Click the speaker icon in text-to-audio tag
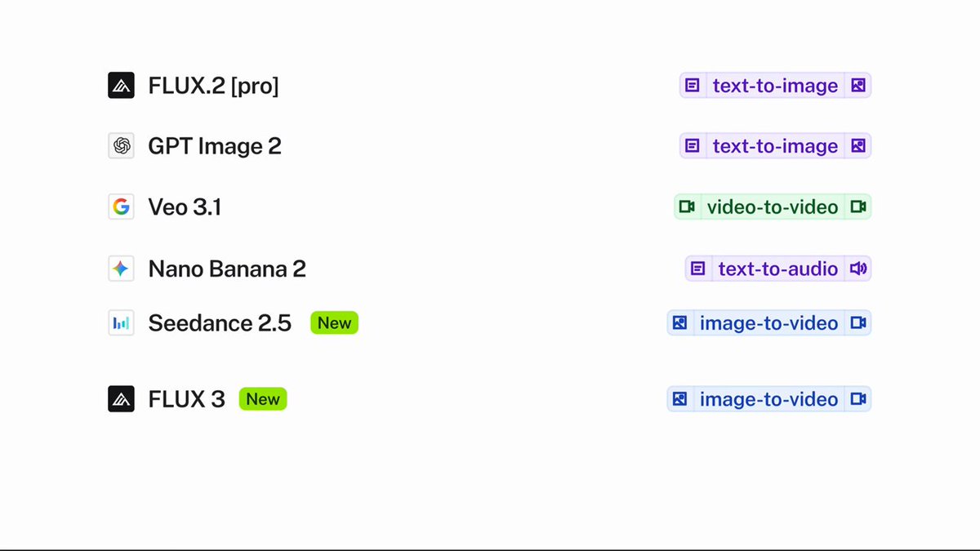Image resolution: width=980 pixels, height=551 pixels. click(857, 269)
